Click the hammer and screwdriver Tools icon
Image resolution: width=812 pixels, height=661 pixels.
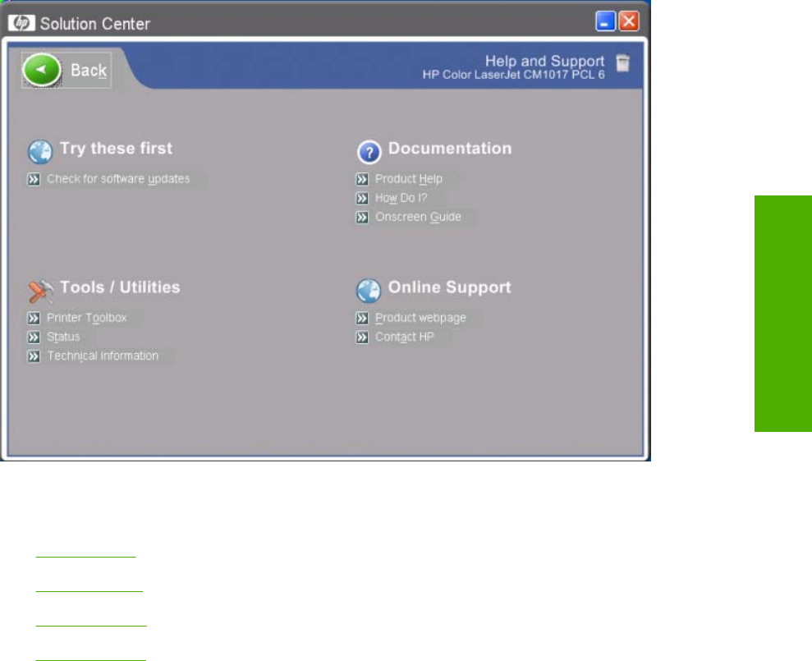click(x=40, y=291)
